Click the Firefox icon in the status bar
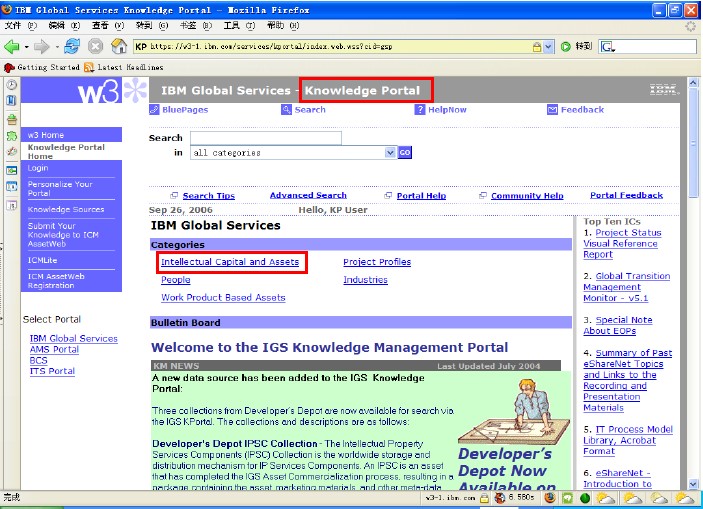The height and width of the screenshot is (509, 703). click(x=550, y=498)
